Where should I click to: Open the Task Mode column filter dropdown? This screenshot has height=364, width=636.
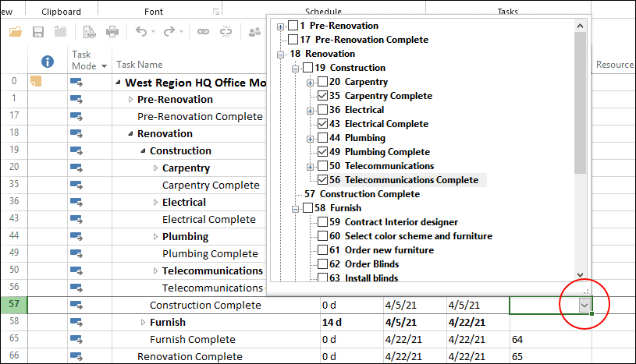[105, 66]
